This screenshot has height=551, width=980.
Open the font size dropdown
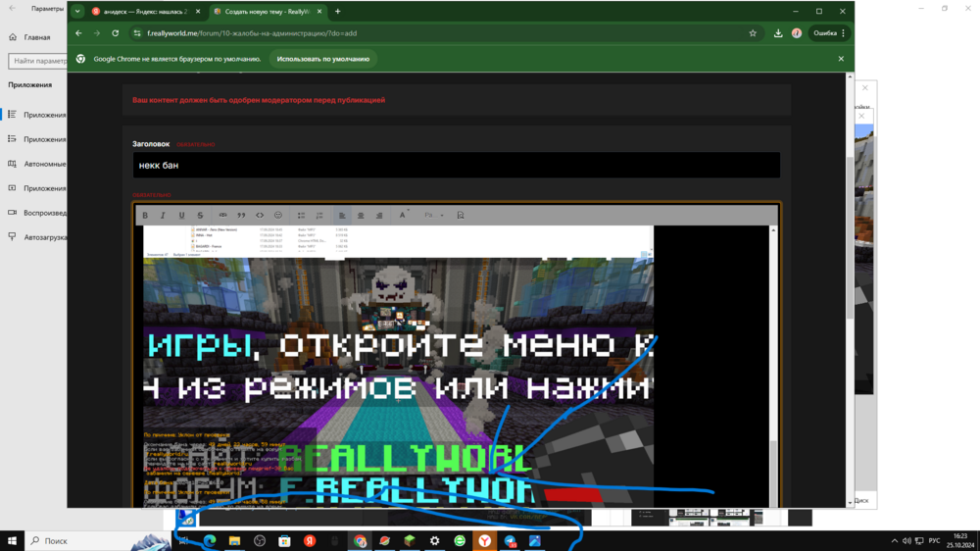click(x=434, y=215)
